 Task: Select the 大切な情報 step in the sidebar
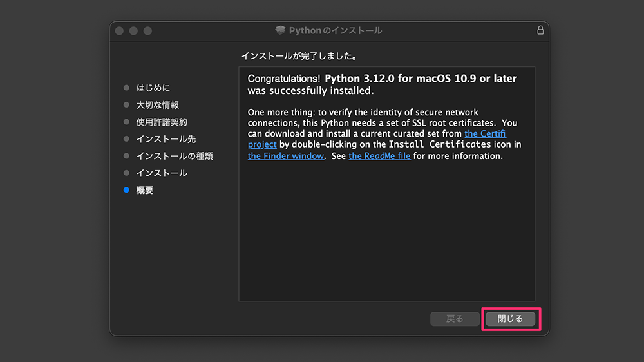coord(157,105)
